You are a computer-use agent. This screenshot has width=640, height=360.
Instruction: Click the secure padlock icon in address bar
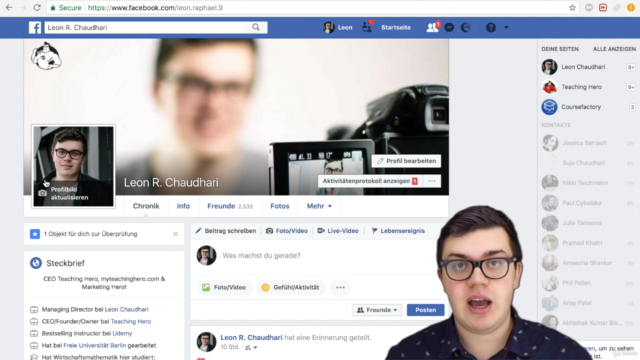click(53, 8)
